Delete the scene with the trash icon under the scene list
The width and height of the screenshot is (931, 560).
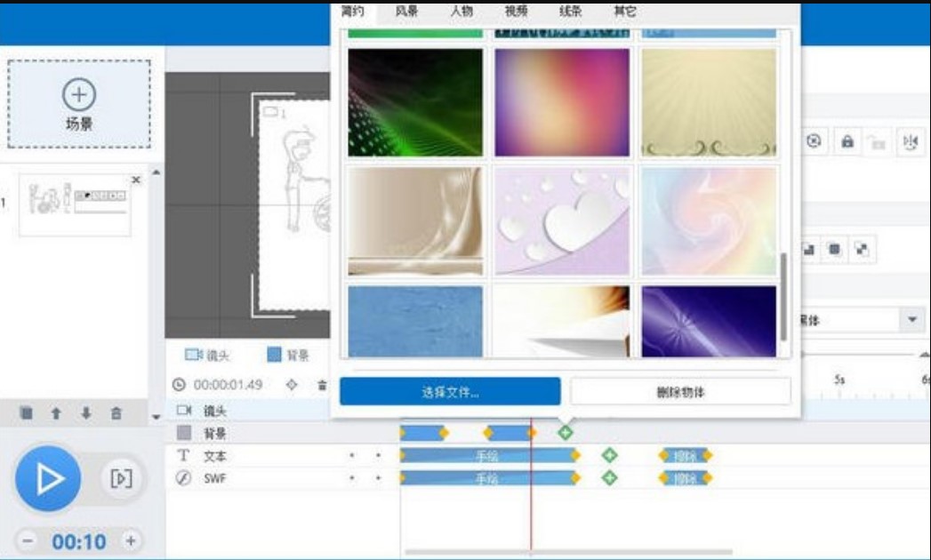[x=116, y=412]
